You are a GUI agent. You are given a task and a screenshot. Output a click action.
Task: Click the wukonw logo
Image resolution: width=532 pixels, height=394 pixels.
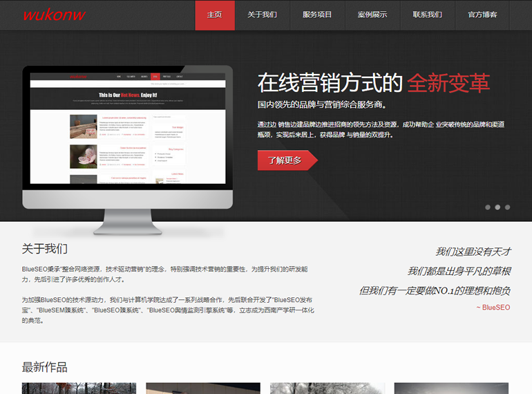coord(54,15)
